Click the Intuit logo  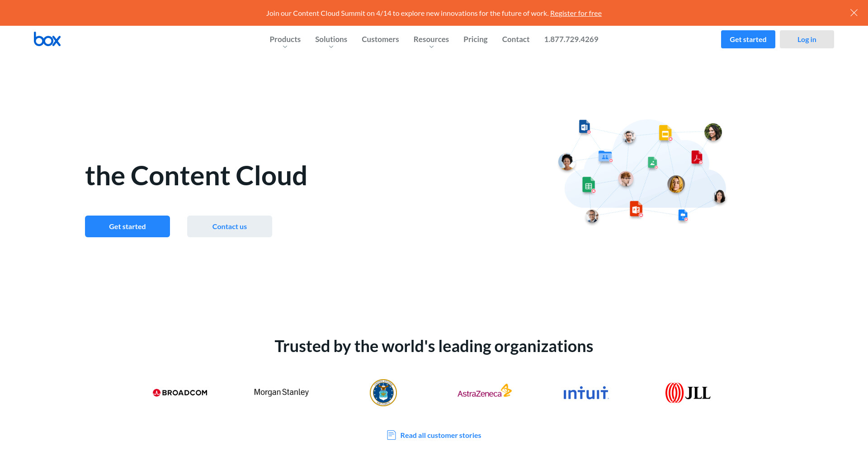[x=586, y=393]
